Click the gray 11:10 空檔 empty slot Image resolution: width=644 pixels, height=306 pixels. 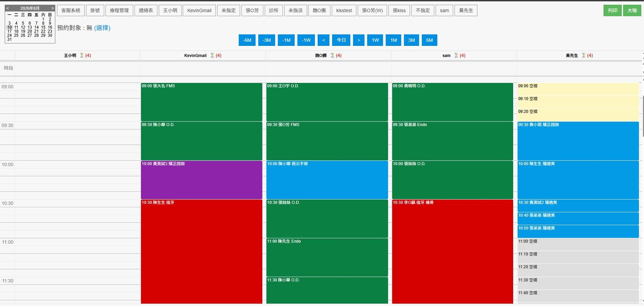[x=578, y=257]
